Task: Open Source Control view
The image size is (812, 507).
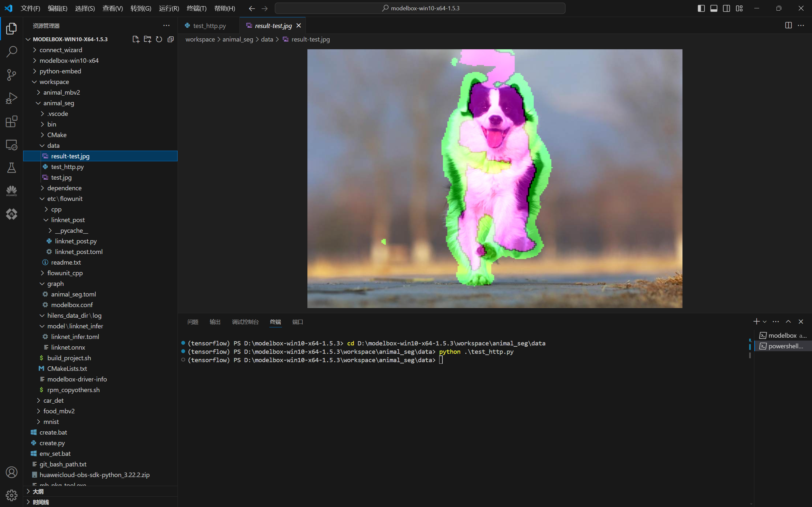Action: 11,75
